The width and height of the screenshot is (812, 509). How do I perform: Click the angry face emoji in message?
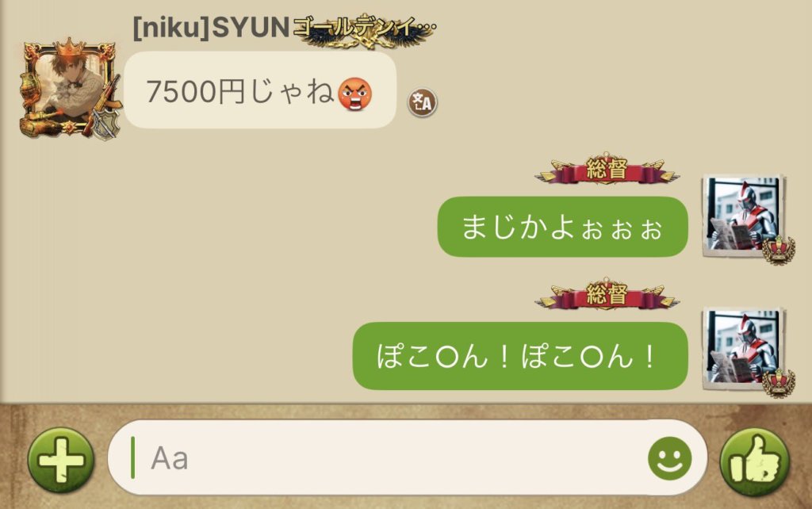click(x=354, y=94)
